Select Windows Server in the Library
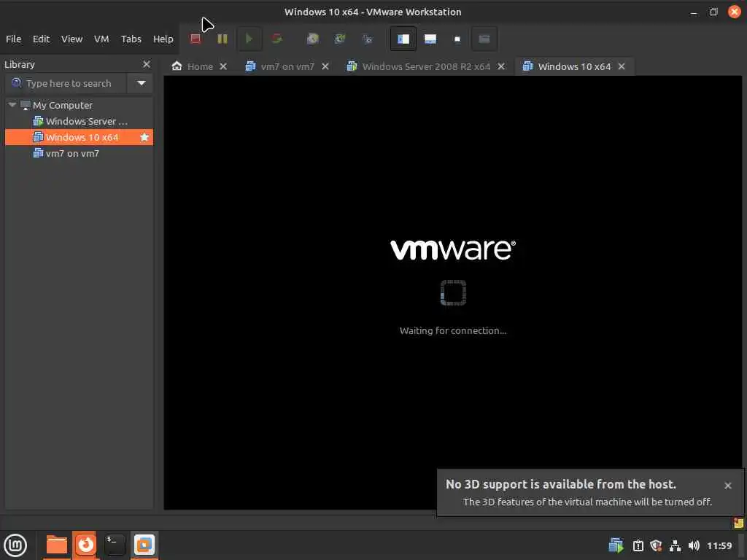Screen dimensions: 747x560 [80, 122]
